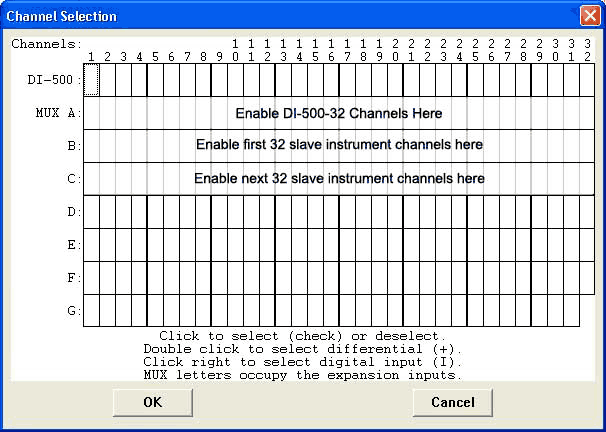606x432 pixels.
Task: Check MUX G channel 15 cell
Action: (x=315, y=311)
